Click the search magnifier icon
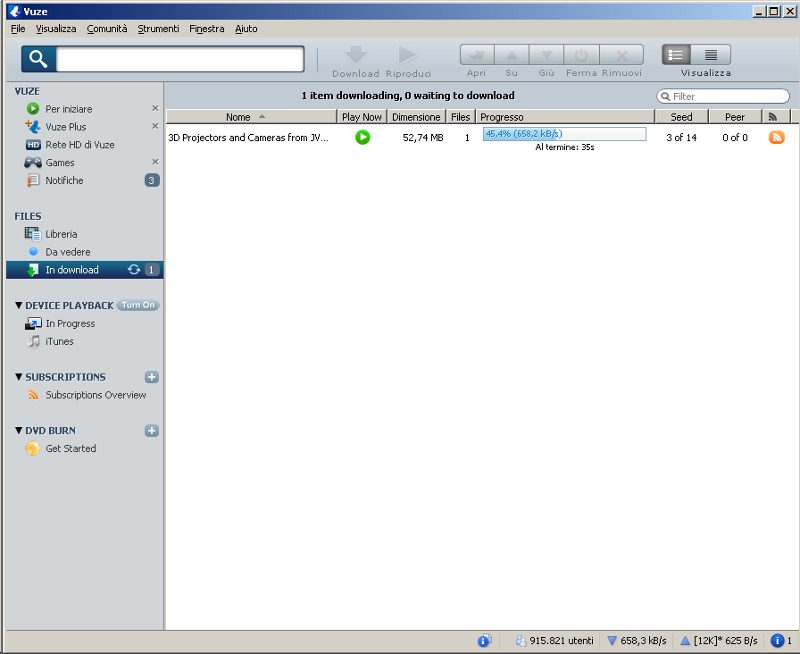The height and width of the screenshot is (654, 800). tap(38, 59)
